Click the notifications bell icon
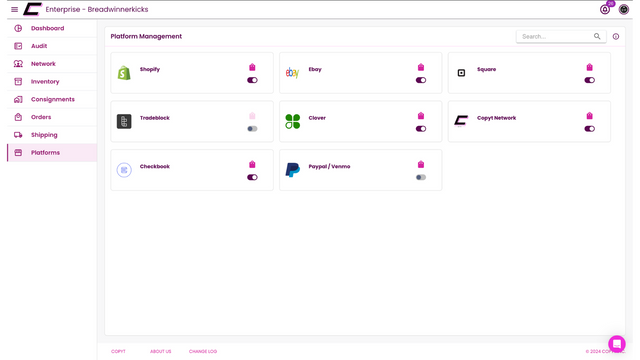 pyautogui.click(x=605, y=9)
